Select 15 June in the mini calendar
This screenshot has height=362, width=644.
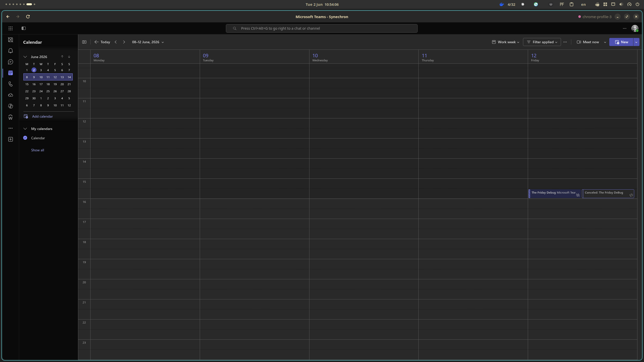click(x=27, y=84)
